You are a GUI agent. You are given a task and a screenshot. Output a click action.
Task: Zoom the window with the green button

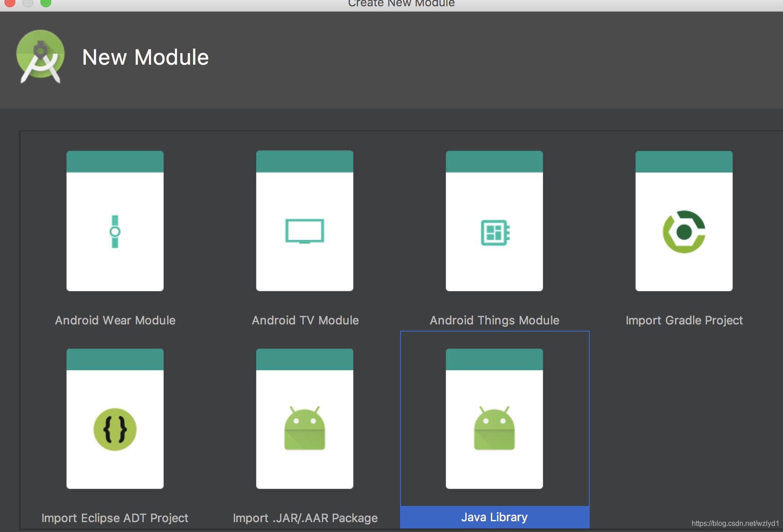coord(46,3)
